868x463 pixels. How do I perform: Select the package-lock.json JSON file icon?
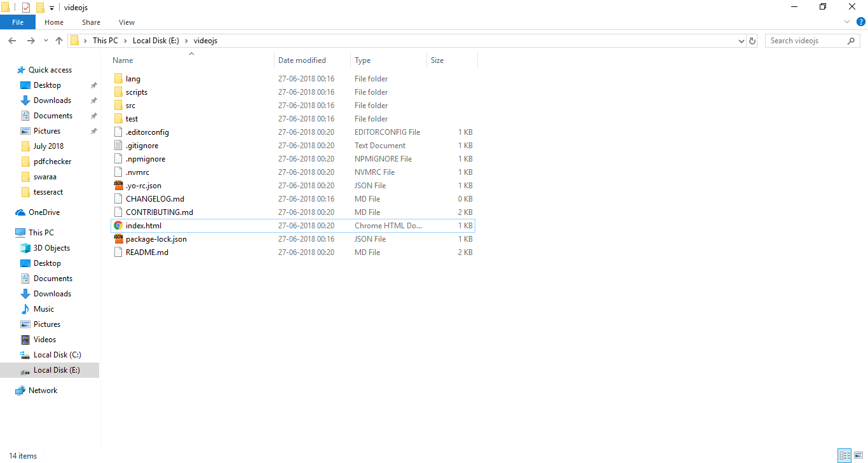pos(118,238)
